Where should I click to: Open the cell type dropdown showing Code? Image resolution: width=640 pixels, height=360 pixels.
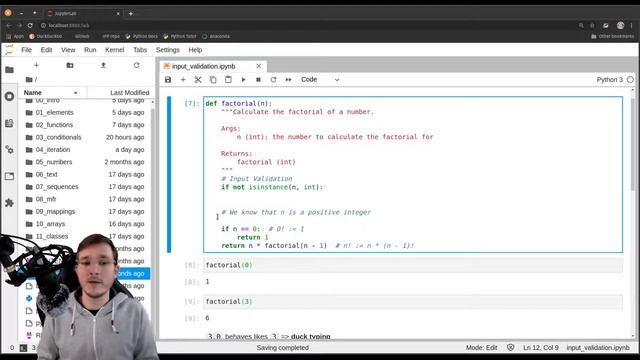(320, 80)
